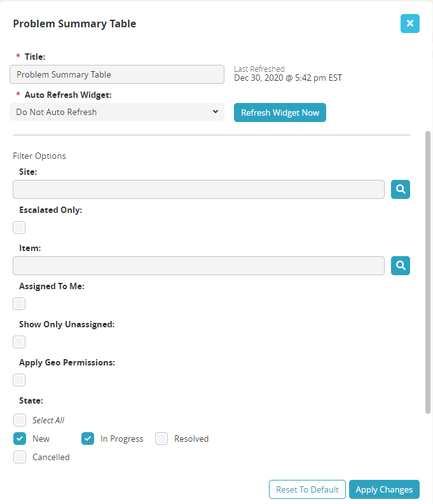This screenshot has height=504, width=433.
Task: Enable Apply Geo Permissions checkbox
Action: 20,380
